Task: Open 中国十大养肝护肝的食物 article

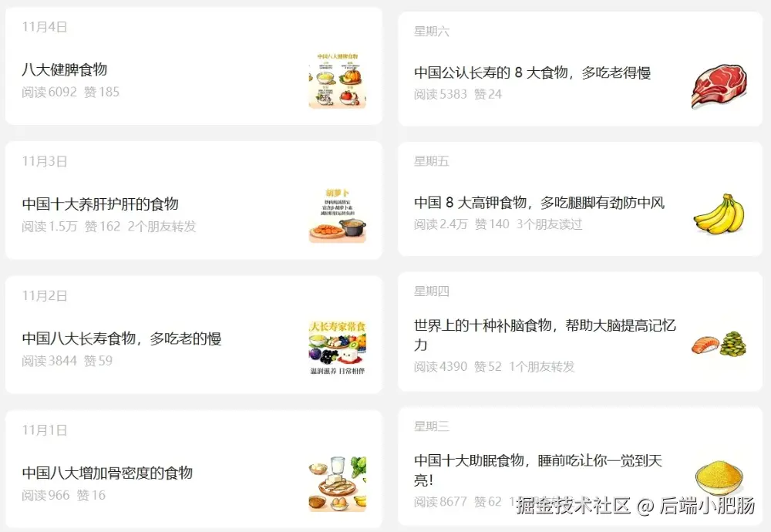Action: (100, 204)
